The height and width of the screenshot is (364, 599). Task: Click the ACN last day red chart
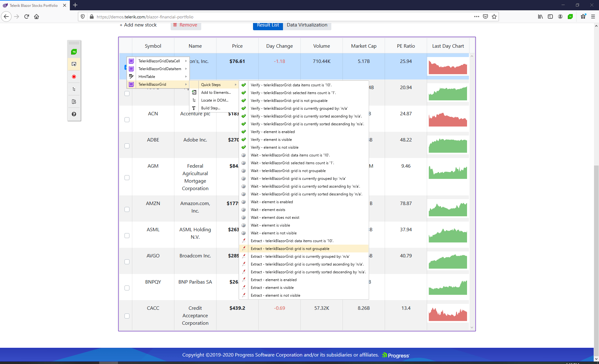(x=448, y=120)
